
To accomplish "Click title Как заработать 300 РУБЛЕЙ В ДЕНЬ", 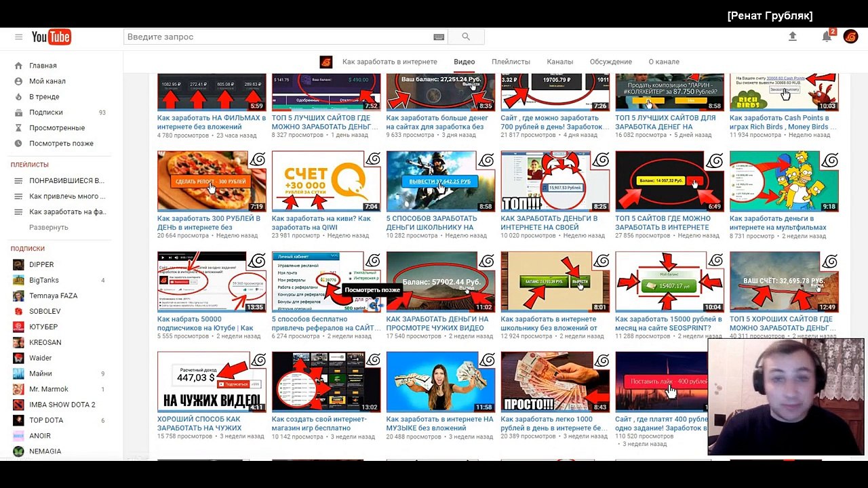I will (209, 223).
